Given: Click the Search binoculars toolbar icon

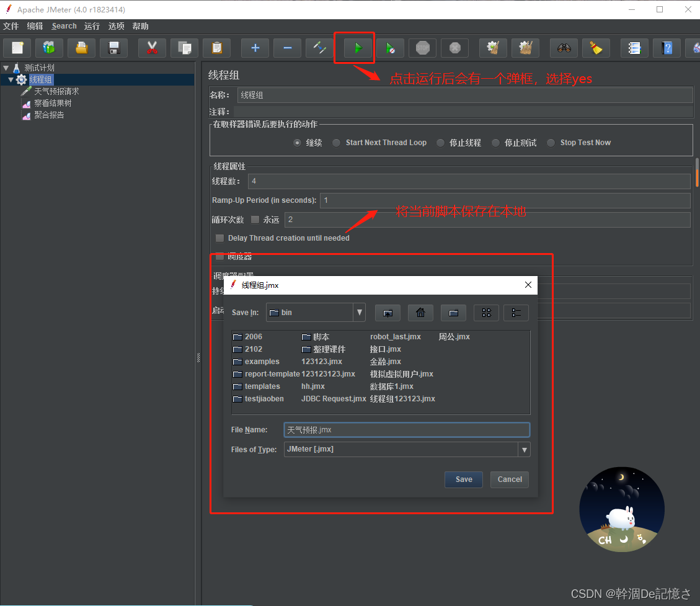Looking at the screenshot, I should (564, 48).
